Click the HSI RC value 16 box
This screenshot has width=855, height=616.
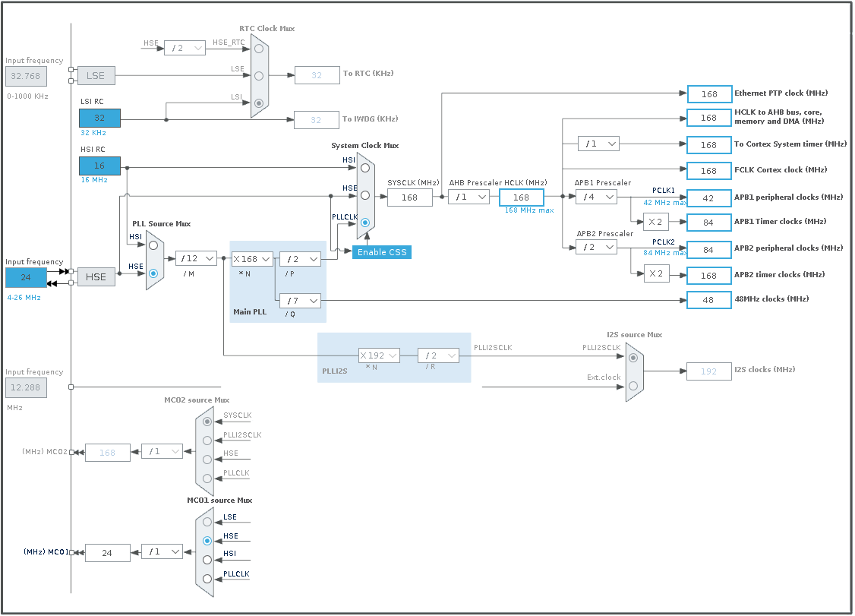coord(99,166)
